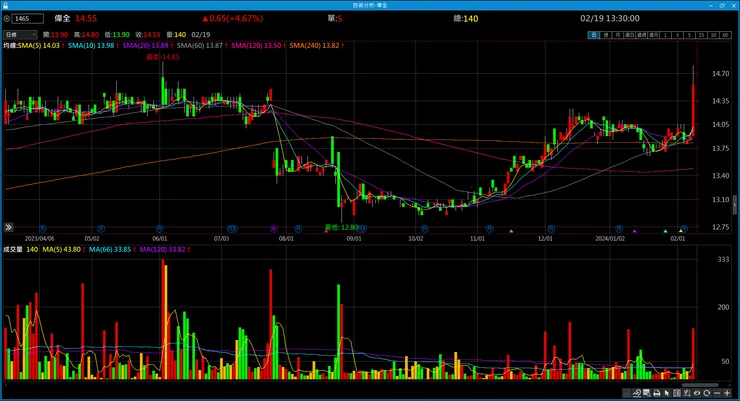Click the window magnifier zoom icon
The image size is (740, 401).
coord(646,393)
